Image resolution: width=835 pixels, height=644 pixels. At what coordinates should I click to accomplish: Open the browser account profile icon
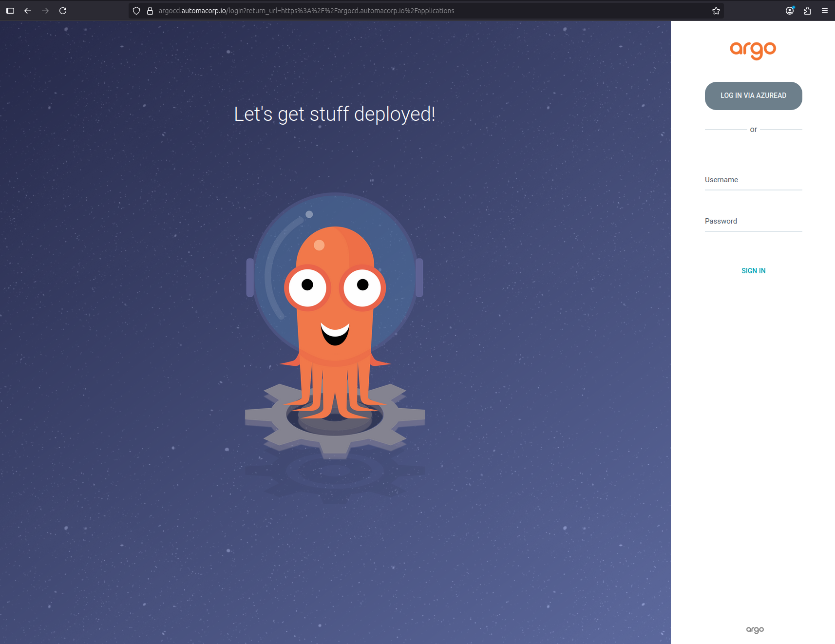point(790,11)
